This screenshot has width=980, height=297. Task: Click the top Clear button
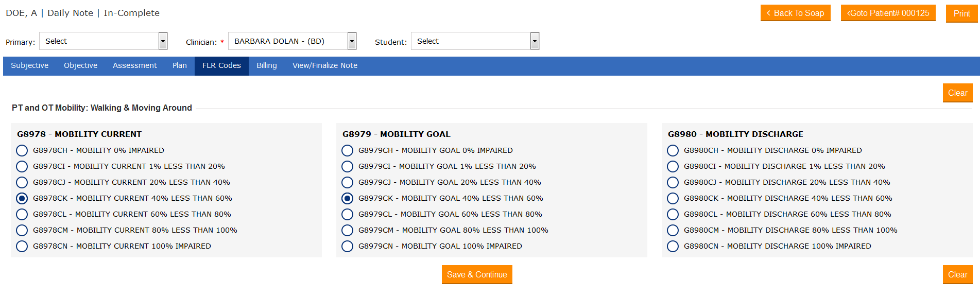pyautogui.click(x=957, y=93)
